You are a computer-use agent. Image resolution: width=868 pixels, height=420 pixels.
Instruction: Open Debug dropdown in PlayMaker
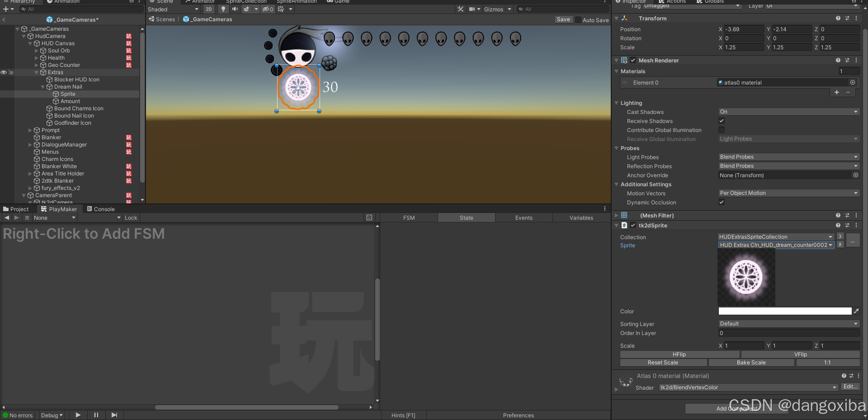click(x=52, y=415)
